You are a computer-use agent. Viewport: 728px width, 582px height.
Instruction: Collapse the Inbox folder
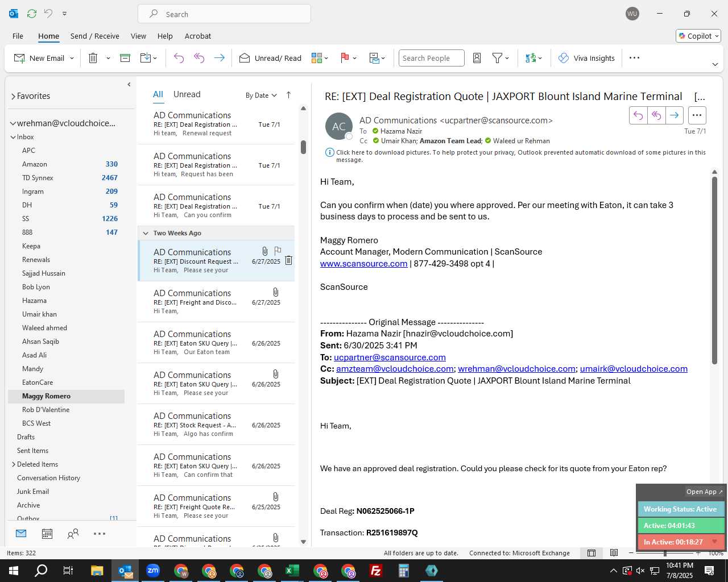point(13,137)
